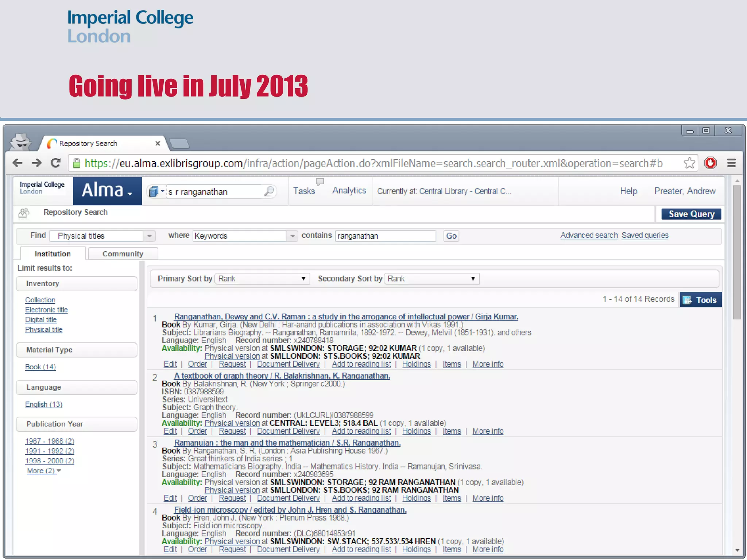Open Primary Sort by Rank dropdown

click(x=262, y=279)
